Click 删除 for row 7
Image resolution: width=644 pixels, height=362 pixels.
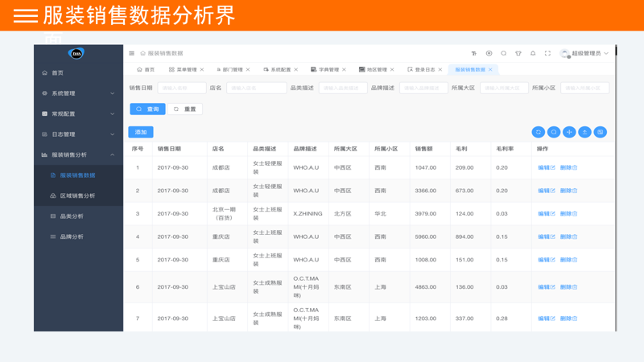(569, 319)
